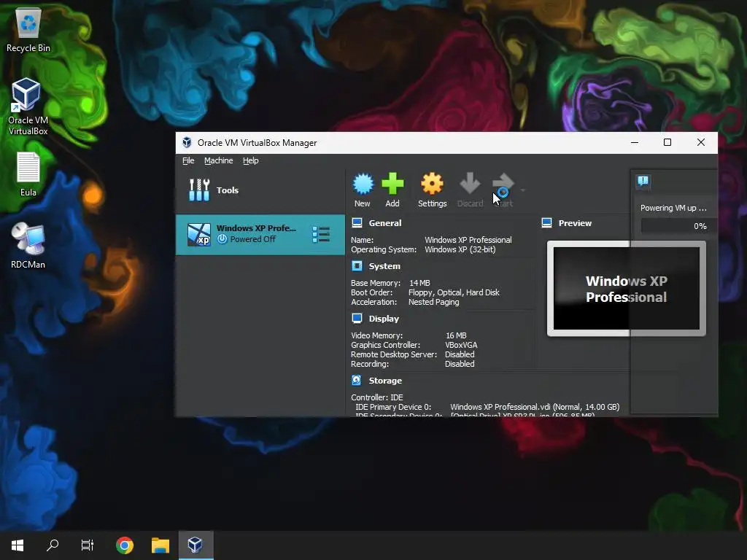Viewport: 747px width, 560px height.
Task: Click the Boot Order value text
Action: coord(454,292)
